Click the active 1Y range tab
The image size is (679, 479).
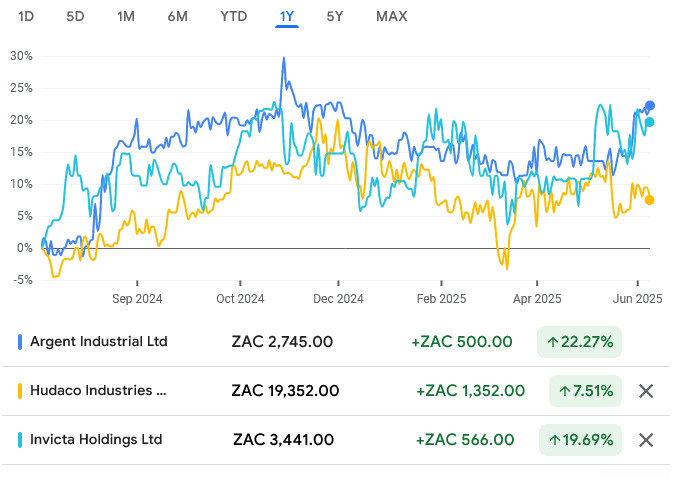(287, 16)
